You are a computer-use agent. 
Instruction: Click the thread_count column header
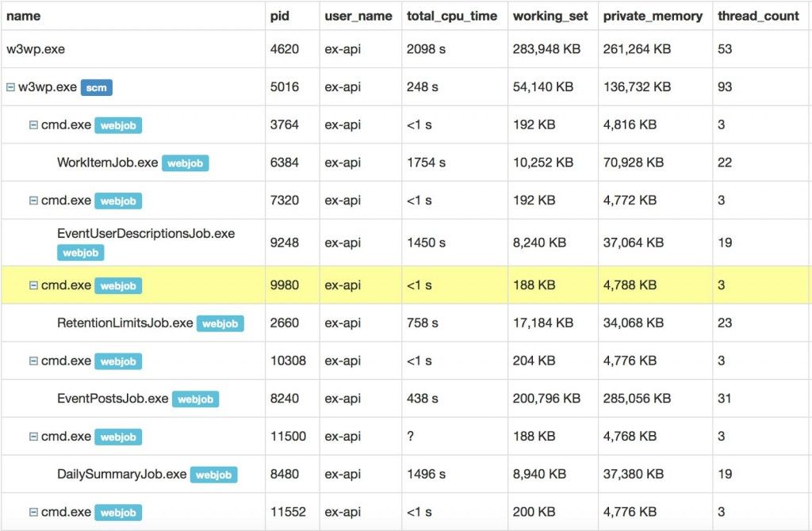(758, 16)
